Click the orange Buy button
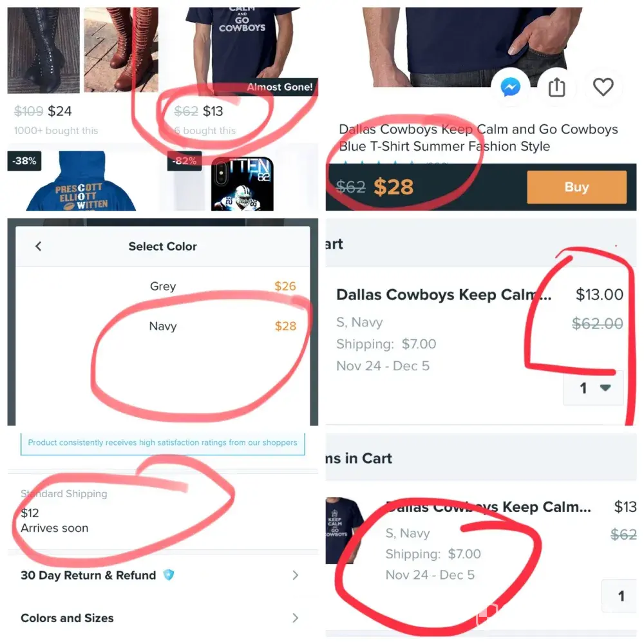Screen dimensions: 644x644 [576, 187]
